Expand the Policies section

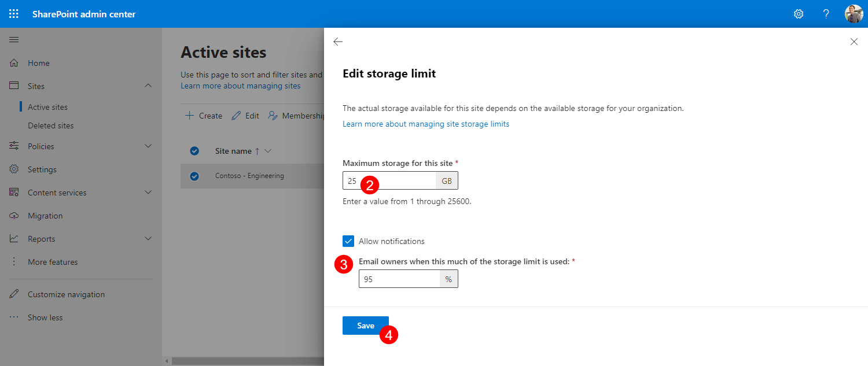click(x=148, y=146)
